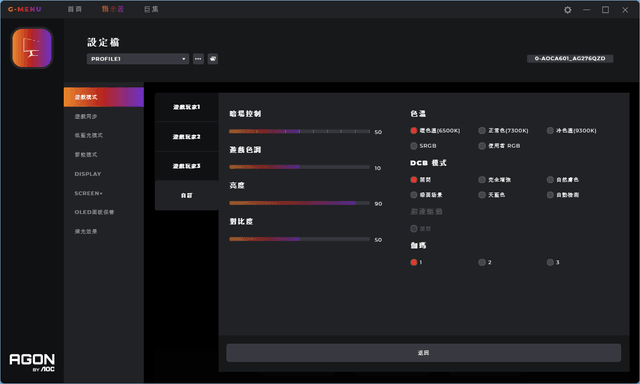Click the monitor icon in left sidebar

point(32,48)
